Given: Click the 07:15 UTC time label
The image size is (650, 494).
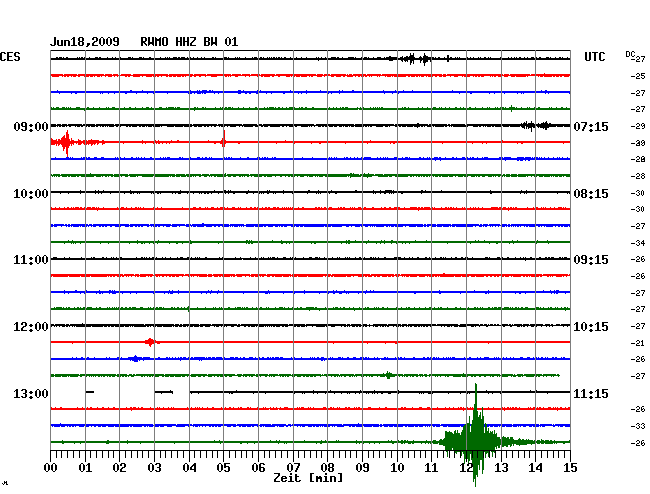Looking at the screenshot, I should [x=591, y=126].
